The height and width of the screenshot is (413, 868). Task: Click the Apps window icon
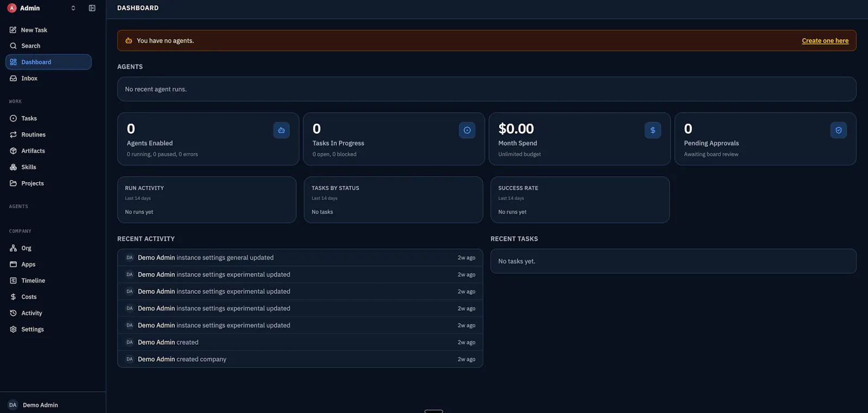pyautogui.click(x=13, y=264)
